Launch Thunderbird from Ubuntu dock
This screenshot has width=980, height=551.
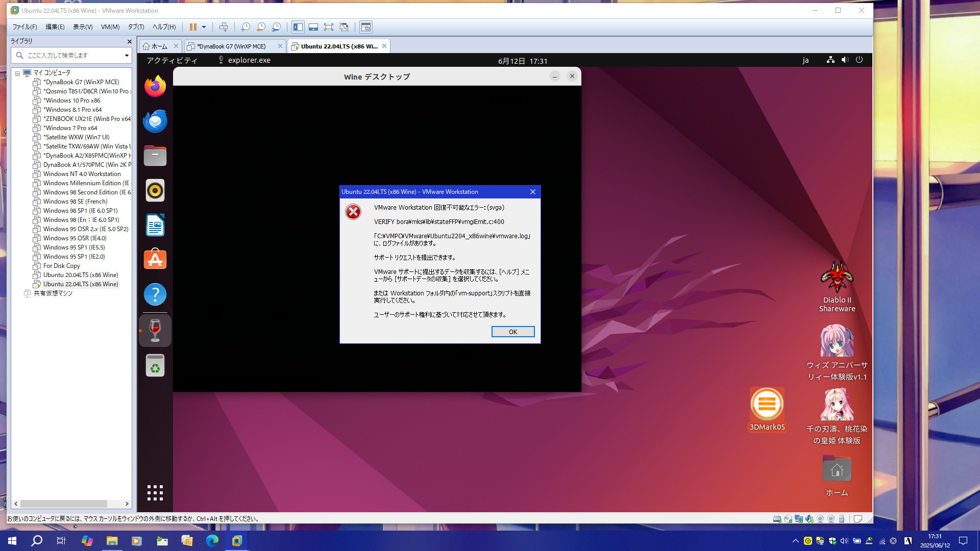[155, 121]
